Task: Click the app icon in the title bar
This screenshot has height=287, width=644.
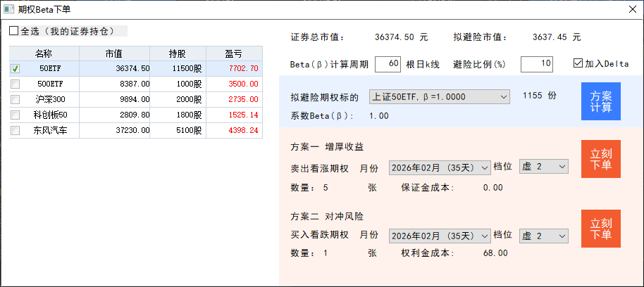Action: [x=8, y=10]
